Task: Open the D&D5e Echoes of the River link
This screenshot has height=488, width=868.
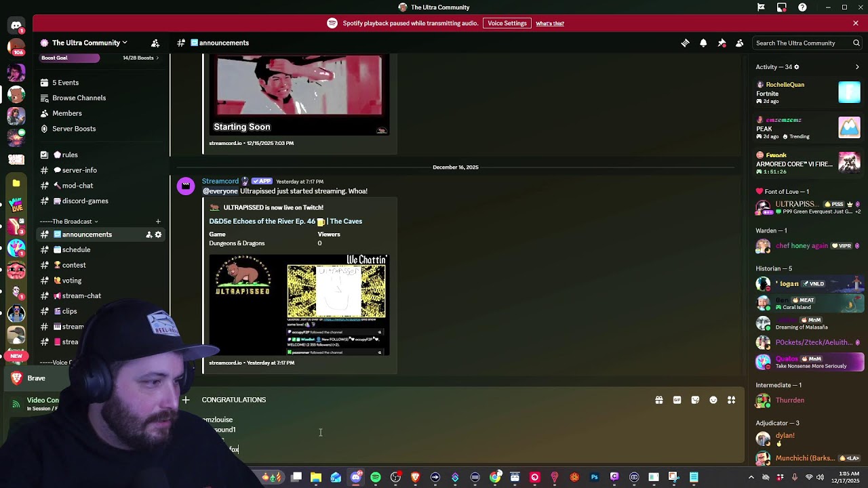Action: tap(285, 221)
